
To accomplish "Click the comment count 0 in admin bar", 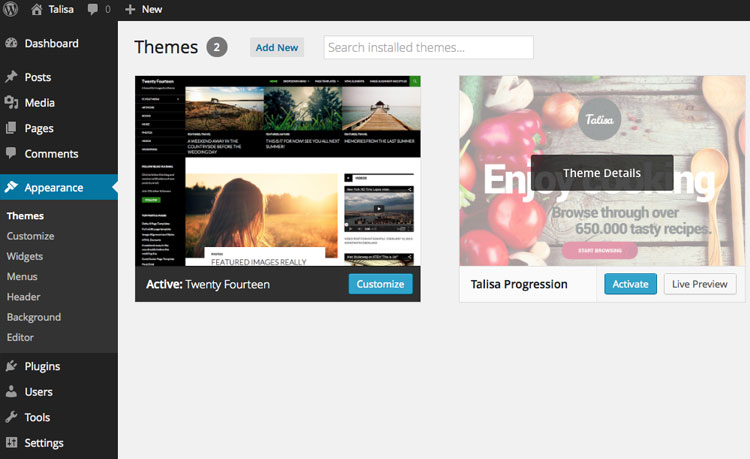I will coord(108,10).
